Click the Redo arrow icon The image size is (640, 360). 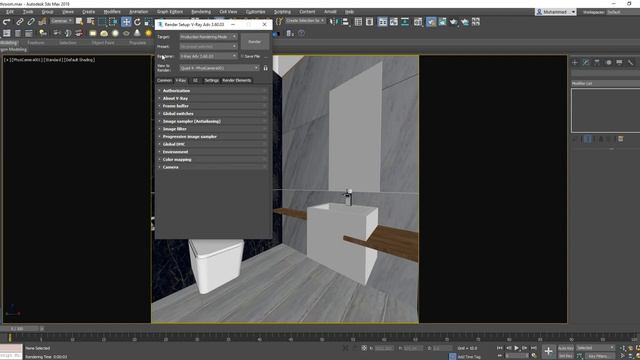coord(7,22)
